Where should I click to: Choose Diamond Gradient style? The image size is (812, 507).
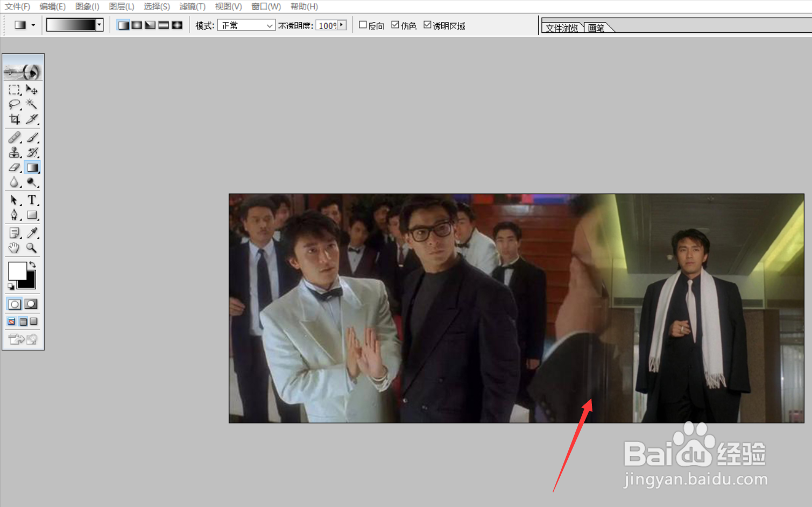177,25
